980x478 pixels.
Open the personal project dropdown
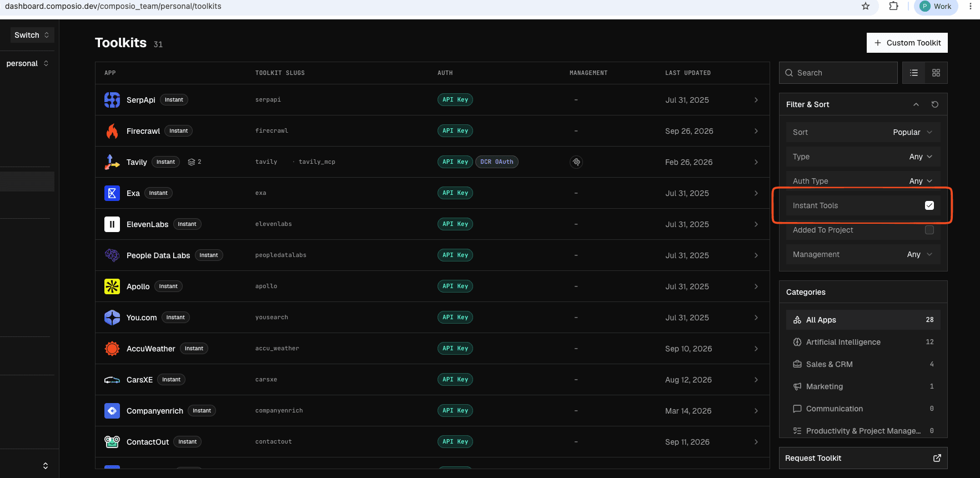(27, 63)
